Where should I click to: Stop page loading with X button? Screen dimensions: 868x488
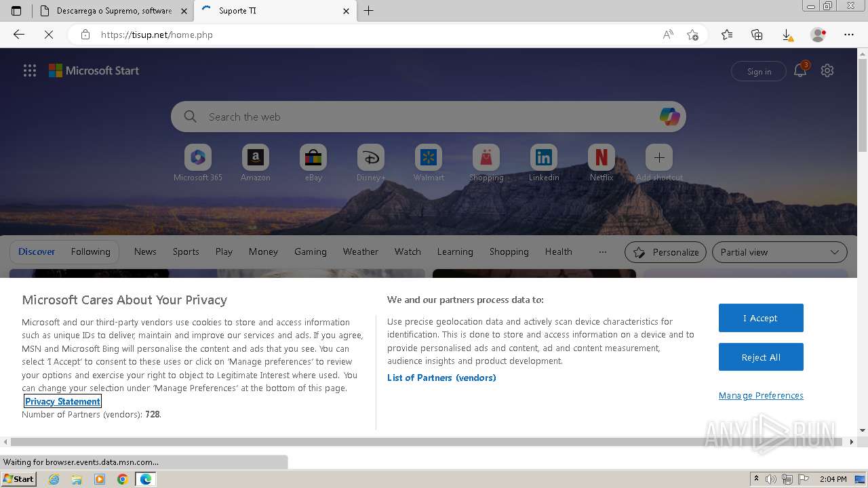[49, 35]
